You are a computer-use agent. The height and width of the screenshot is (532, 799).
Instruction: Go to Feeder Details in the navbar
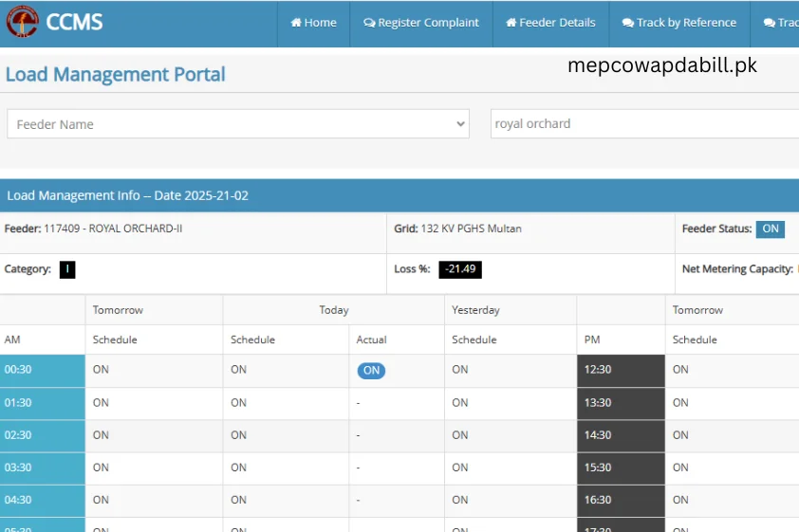[550, 23]
